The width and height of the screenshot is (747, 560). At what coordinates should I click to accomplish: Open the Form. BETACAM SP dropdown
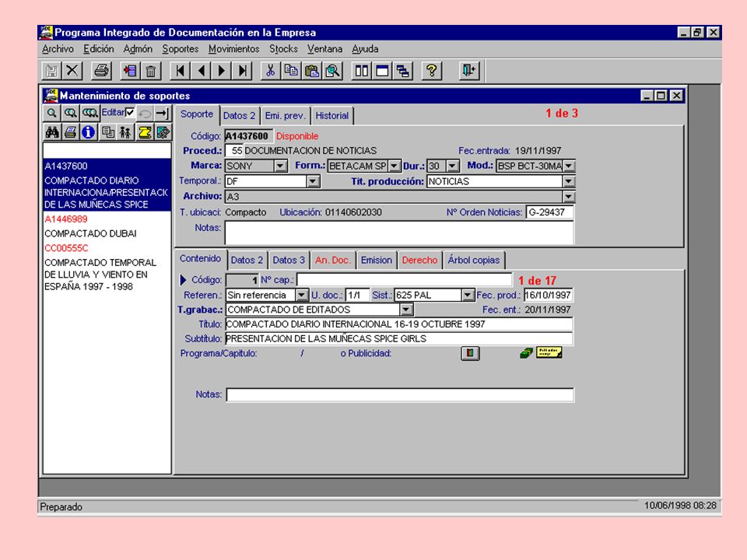[395, 166]
